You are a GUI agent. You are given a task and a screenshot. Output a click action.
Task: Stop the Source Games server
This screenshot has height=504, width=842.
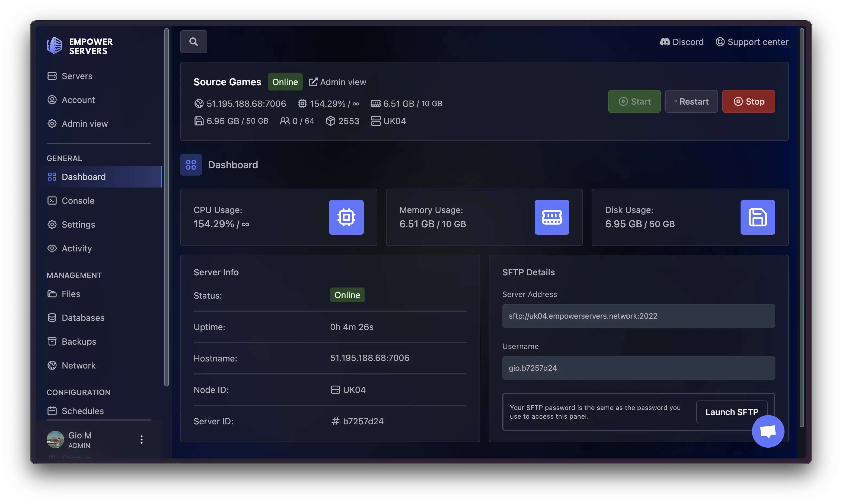(x=748, y=101)
